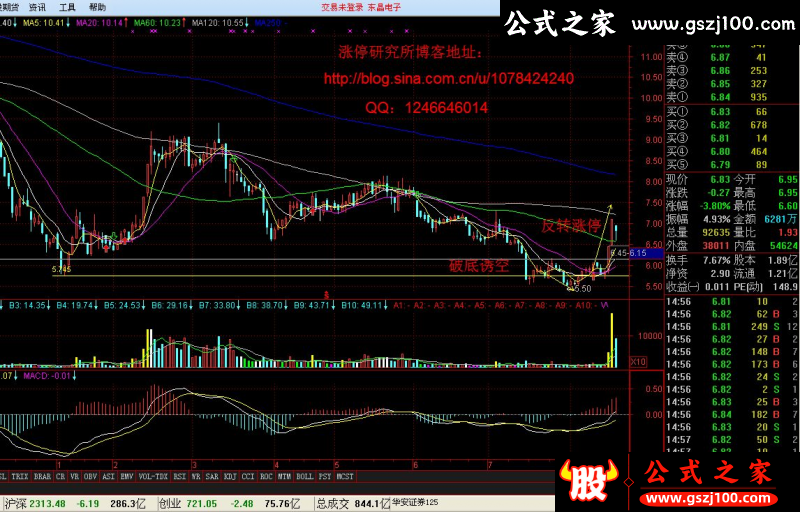Open the 工具 menu

coord(67,7)
